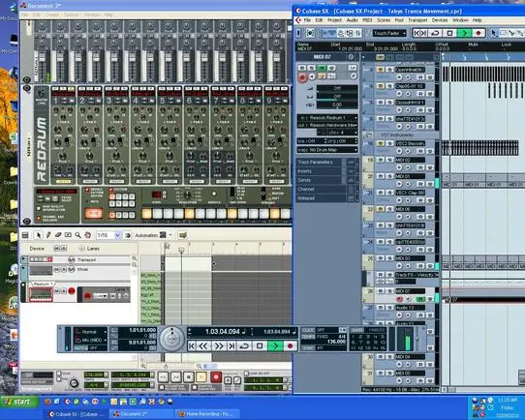The width and height of the screenshot is (525, 420).
Task: Open the Automation color dropdown in Reason
Action: coord(170,235)
